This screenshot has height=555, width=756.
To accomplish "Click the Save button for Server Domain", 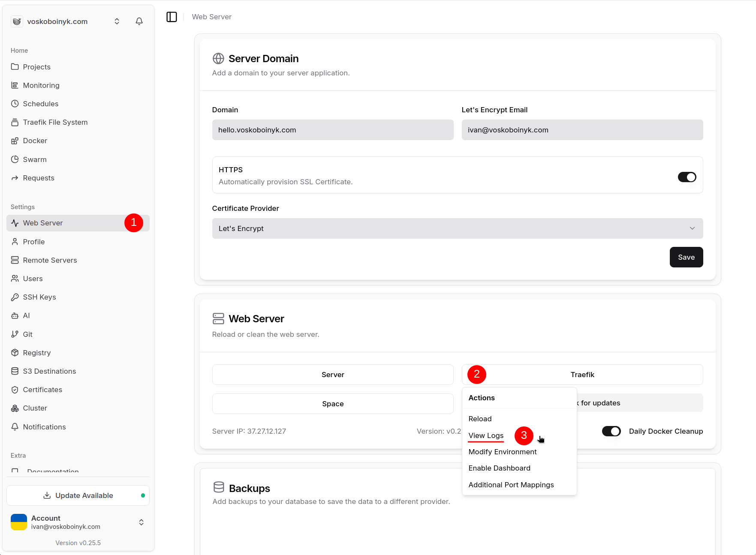I will [x=686, y=257].
